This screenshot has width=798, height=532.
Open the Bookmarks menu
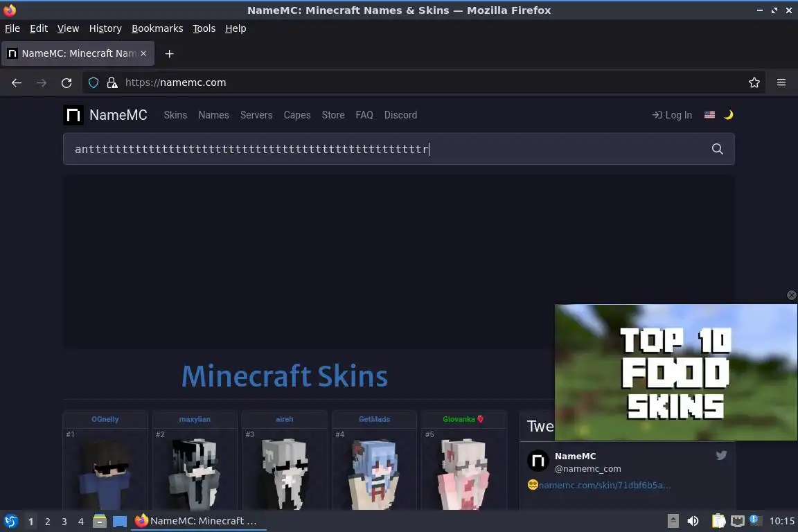click(157, 28)
